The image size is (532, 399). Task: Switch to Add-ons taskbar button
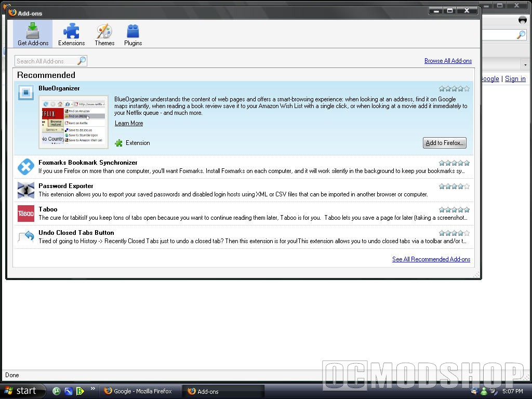[223, 392]
